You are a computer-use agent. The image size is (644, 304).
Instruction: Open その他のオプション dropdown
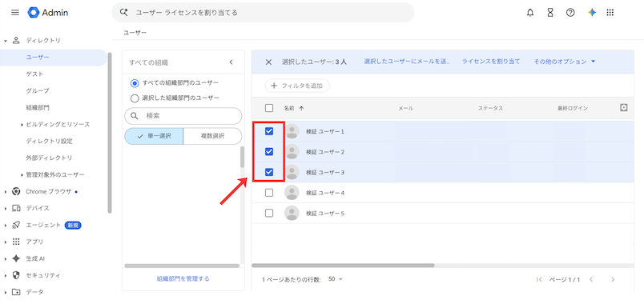pyautogui.click(x=565, y=62)
